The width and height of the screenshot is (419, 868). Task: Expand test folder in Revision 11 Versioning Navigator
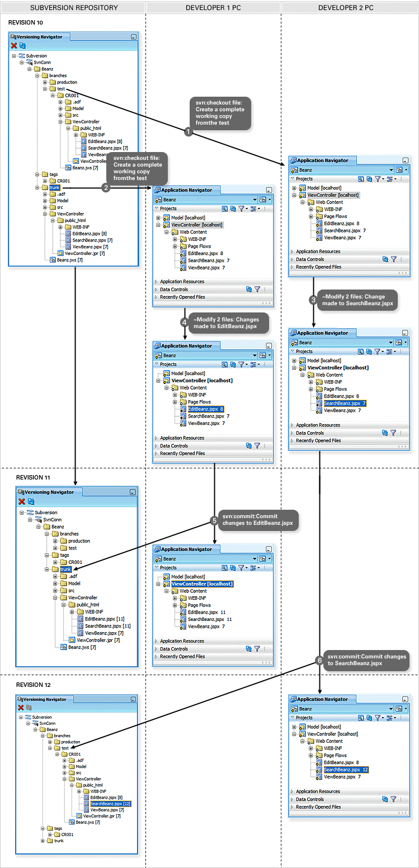pyautogui.click(x=55, y=548)
